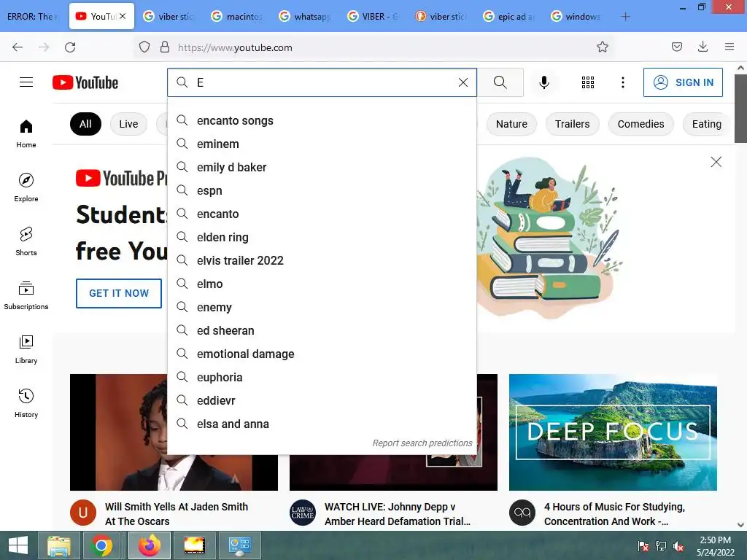Switch to the 'epic ad a' tab
747x560 pixels.
pyautogui.click(x=508, y=16)
